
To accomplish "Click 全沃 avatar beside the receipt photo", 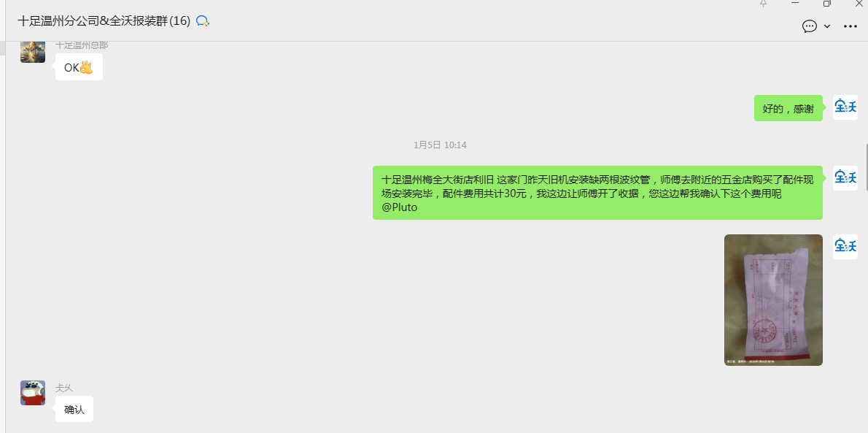I will coord(845,246).
